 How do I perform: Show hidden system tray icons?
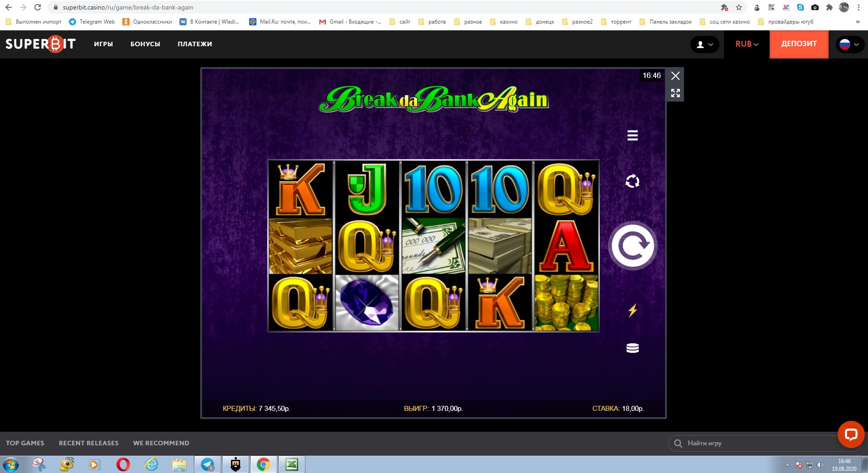787,465
